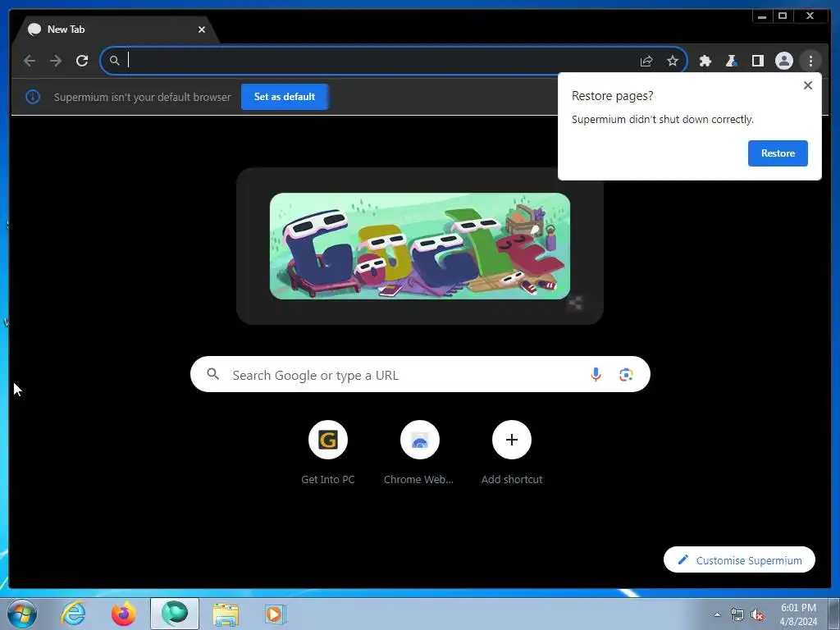Click the default browser info icon
The height and width of the screenshot is (630, 840).
click(33, 97)
